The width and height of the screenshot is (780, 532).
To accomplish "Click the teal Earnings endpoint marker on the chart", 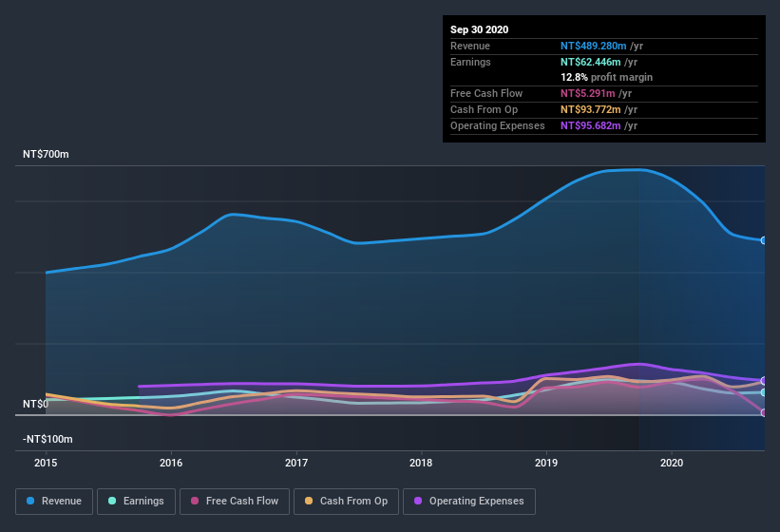I will coord(764,392).
